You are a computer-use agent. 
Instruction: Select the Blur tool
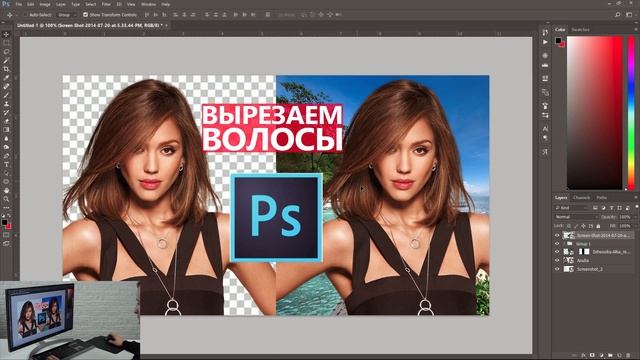6,138
